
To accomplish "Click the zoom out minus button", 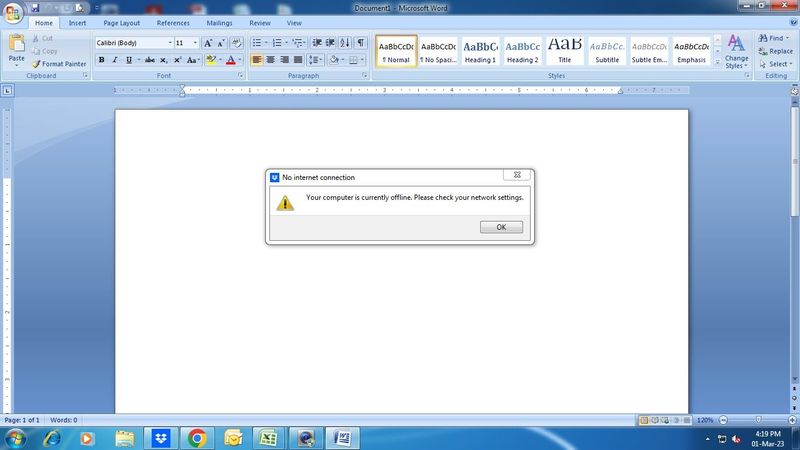I will coord(723,420).
